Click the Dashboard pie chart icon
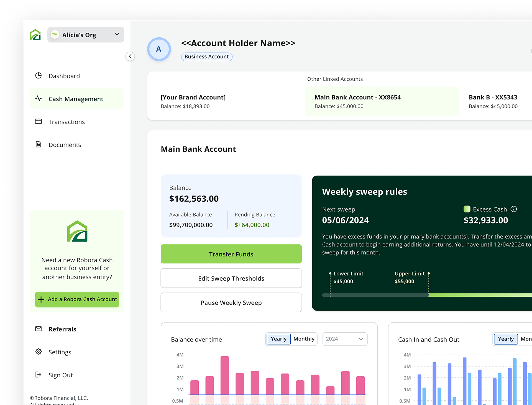Image resolution: width=532 pixels, height=405 pixels. pos(39,76)
